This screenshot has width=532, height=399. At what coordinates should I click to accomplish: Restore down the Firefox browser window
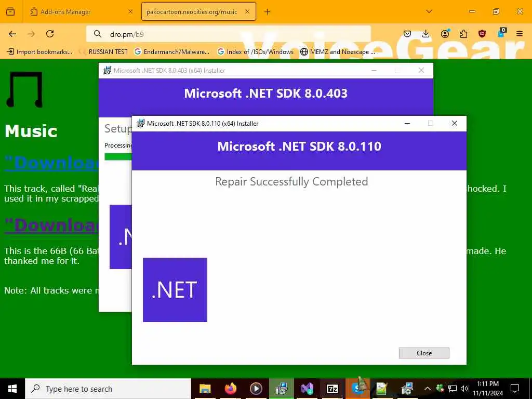[x=496, y=11]
